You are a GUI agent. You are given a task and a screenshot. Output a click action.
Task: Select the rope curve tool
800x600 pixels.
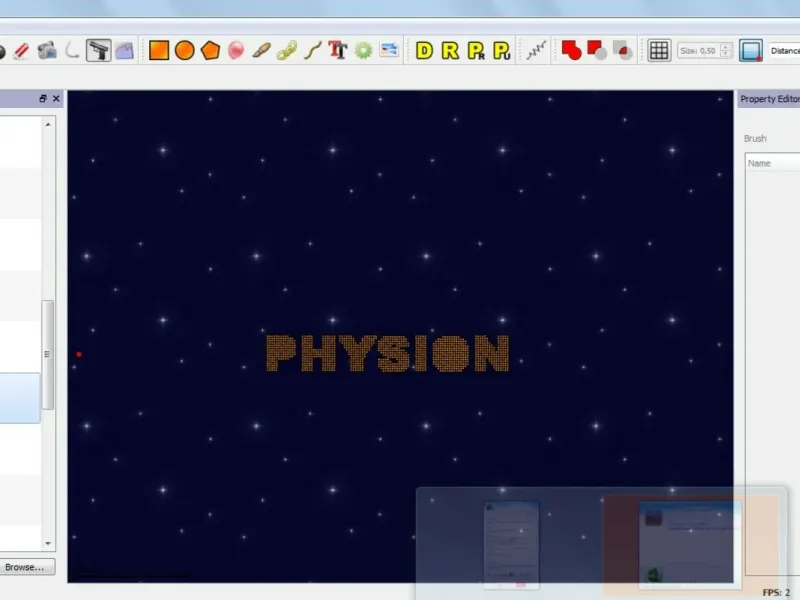[x=312, y=51]
